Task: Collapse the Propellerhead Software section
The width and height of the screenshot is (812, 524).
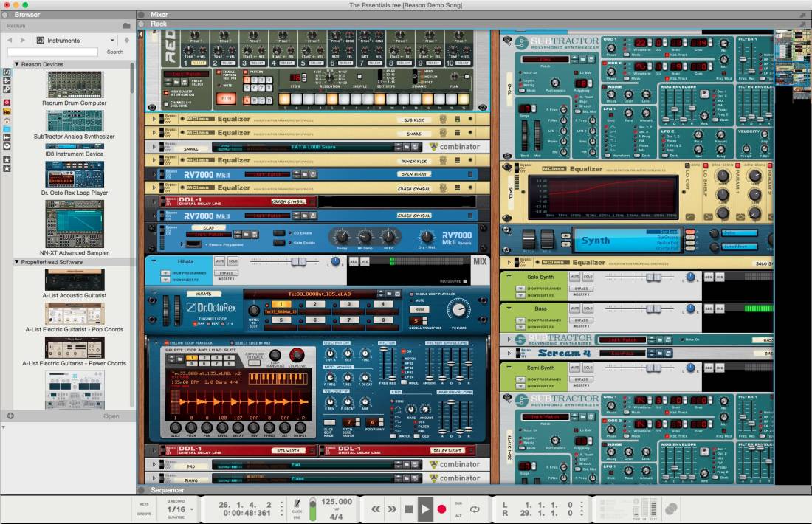Action: tap(16, 262)
